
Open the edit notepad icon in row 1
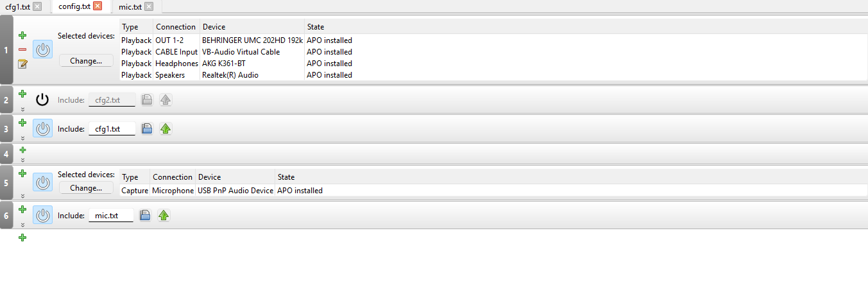point(22,64)
